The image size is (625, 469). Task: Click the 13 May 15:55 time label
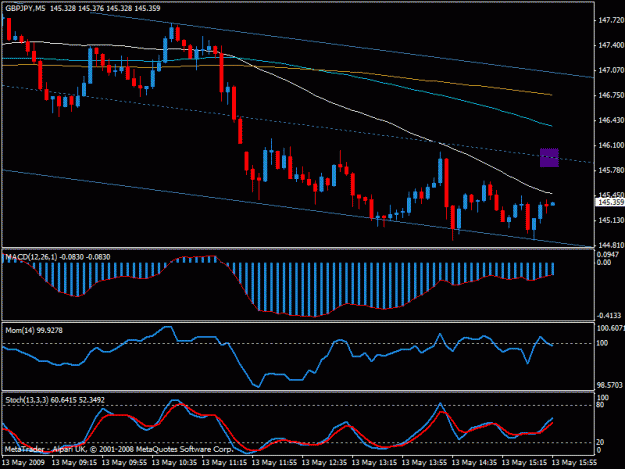pyautogui.click(x=574, y=463)
